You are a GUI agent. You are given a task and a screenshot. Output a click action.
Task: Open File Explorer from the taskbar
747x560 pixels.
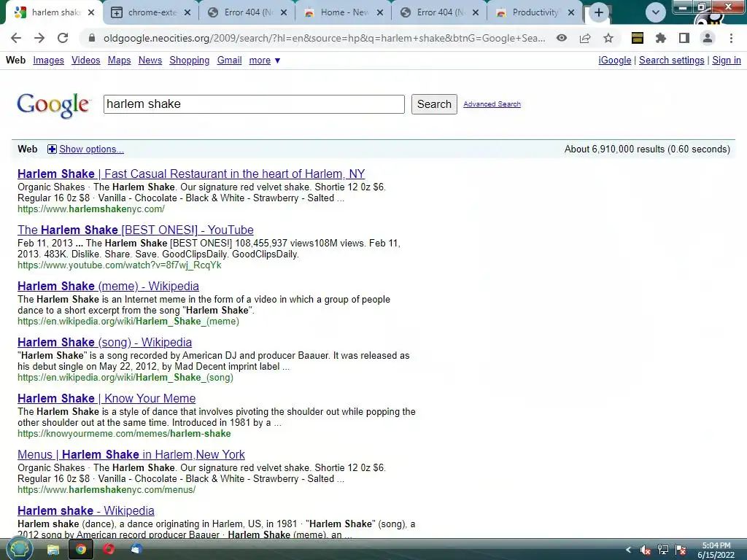[53, 550]
